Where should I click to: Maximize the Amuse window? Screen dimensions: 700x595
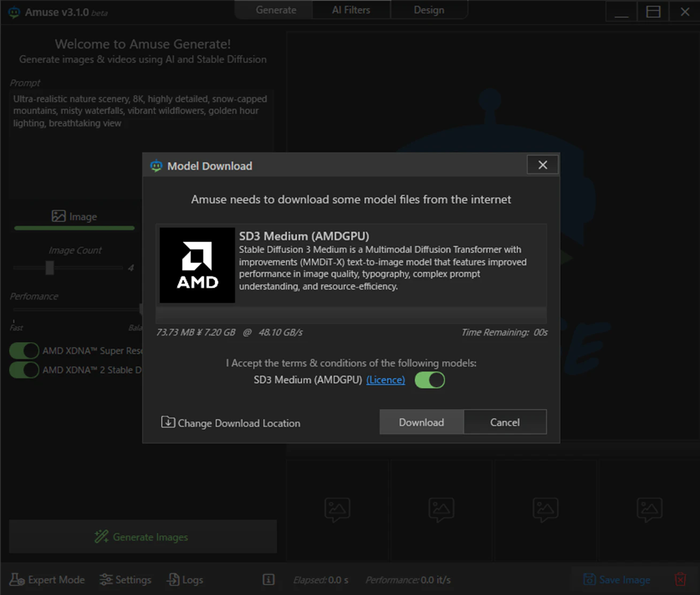coord(653,12)
